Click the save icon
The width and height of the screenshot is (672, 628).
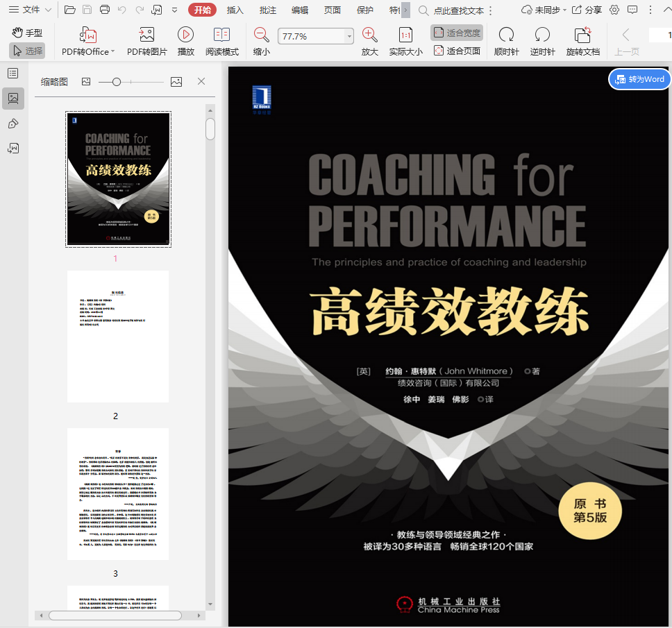coord(87,10)
